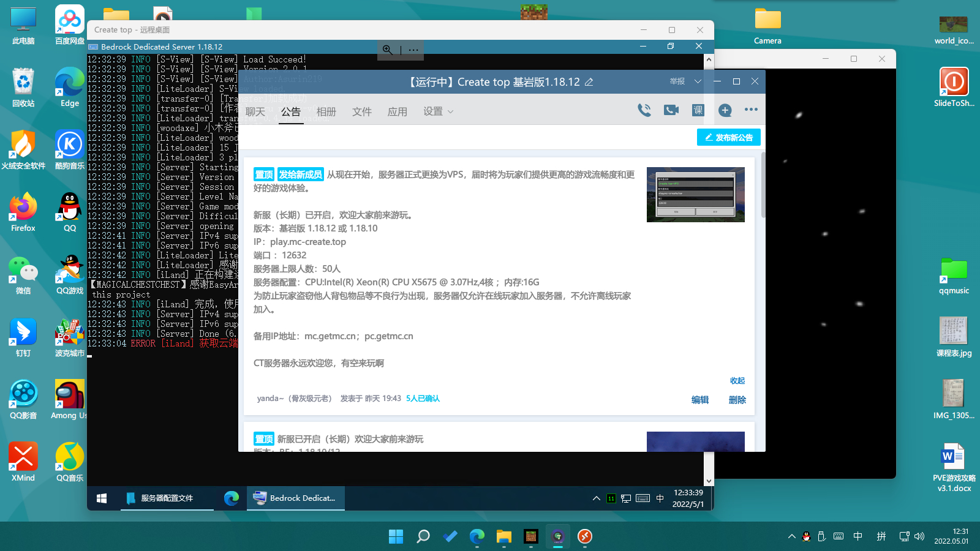
Task: Select the SlideToSh... desktop icon
Action: (x=954, y=88)
